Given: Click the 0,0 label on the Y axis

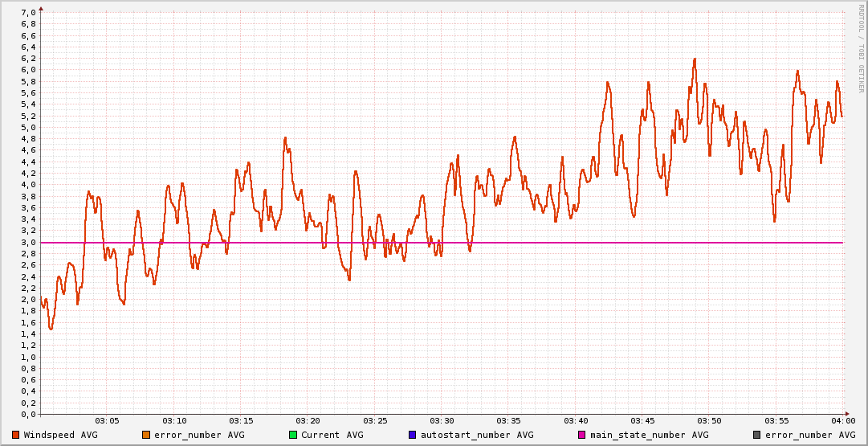Looking at the screenshot, I should [27, 414].
